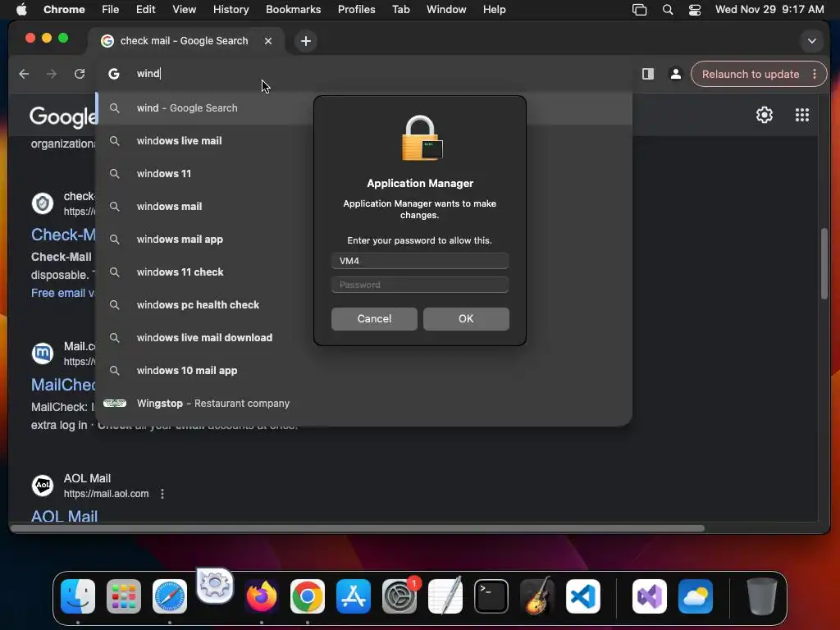Open the Profiles menu

356,10
